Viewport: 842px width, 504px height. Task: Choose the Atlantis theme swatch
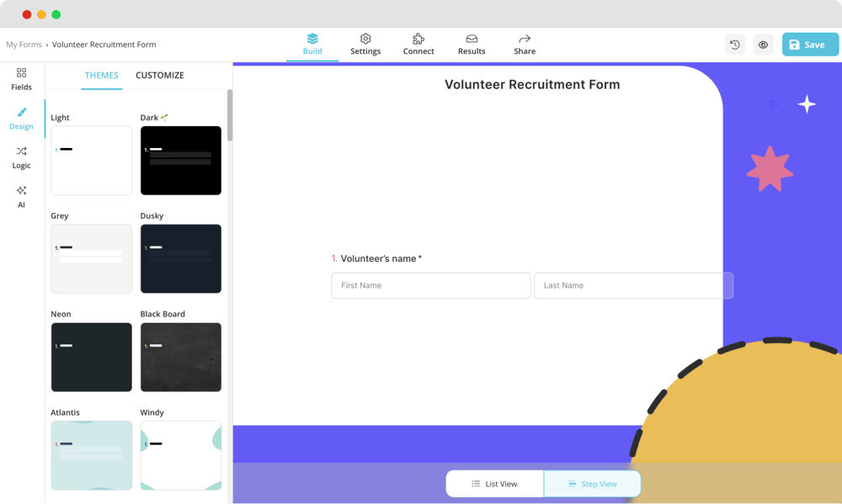91,455
